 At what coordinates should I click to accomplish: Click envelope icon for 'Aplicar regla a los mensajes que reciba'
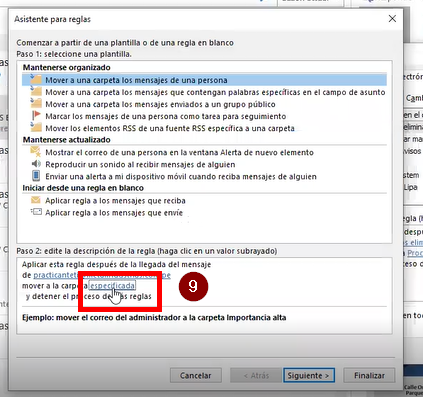point(36,200)
